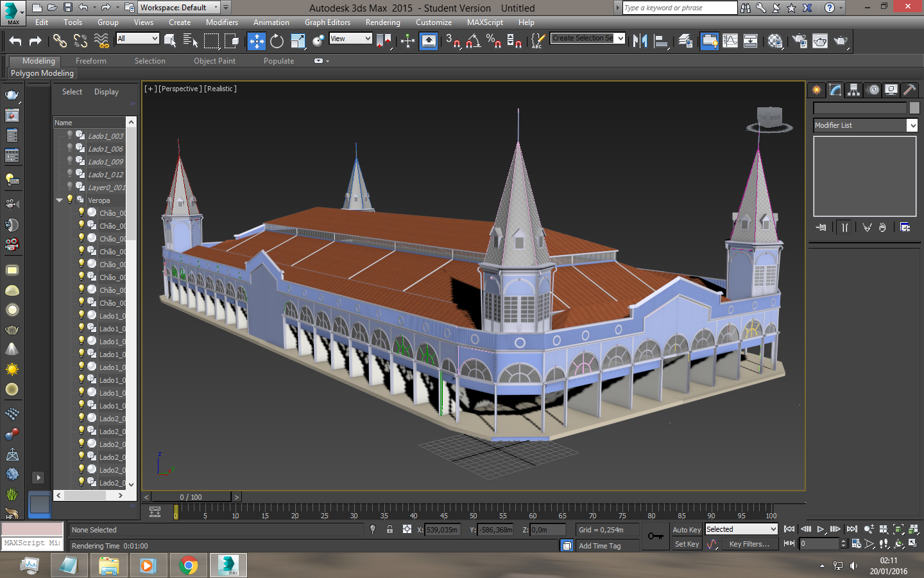
Task: Switch to the Freeform ribbon tab
Action: click(x=91, y=61)
